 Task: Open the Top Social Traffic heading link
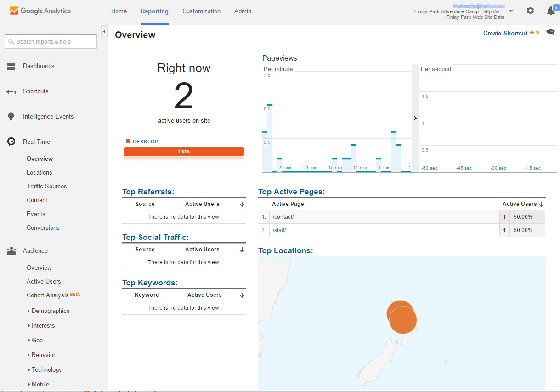click(x=155, y=238)
